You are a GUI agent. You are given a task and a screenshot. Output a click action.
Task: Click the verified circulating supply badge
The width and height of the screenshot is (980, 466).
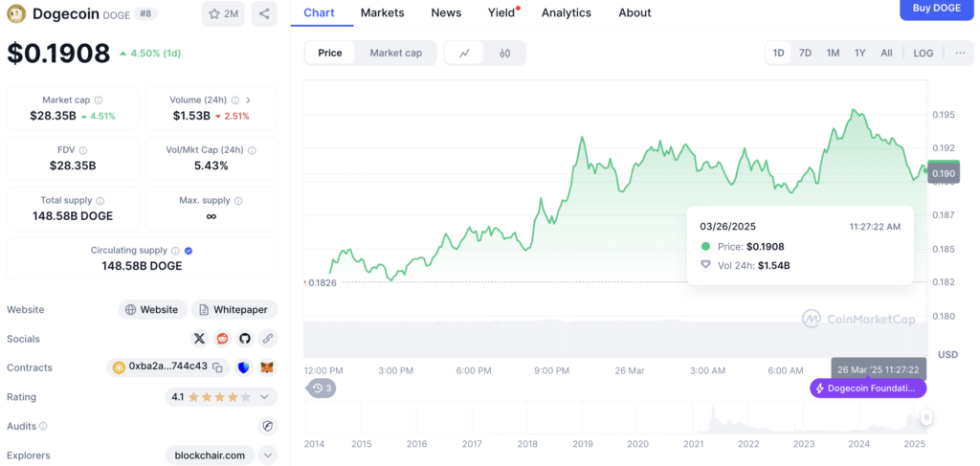pyautogui.click(x=189, y=251)
